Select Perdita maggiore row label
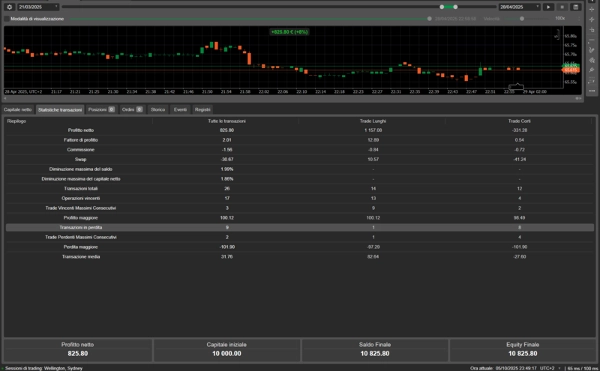The height and width of the screenshot is (371, 600). pyautogui.click(x=80, y=247)
